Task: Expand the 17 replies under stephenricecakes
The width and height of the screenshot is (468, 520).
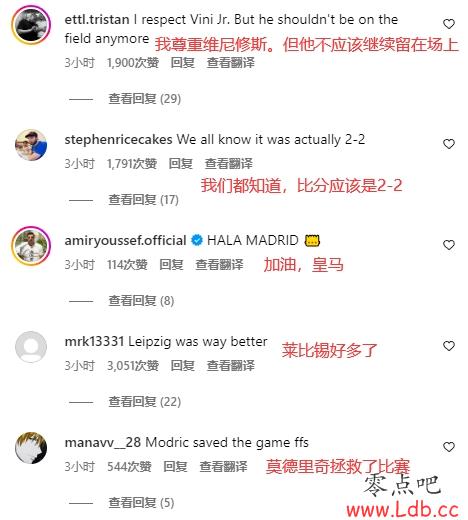Action: click(x=143, y=200)
